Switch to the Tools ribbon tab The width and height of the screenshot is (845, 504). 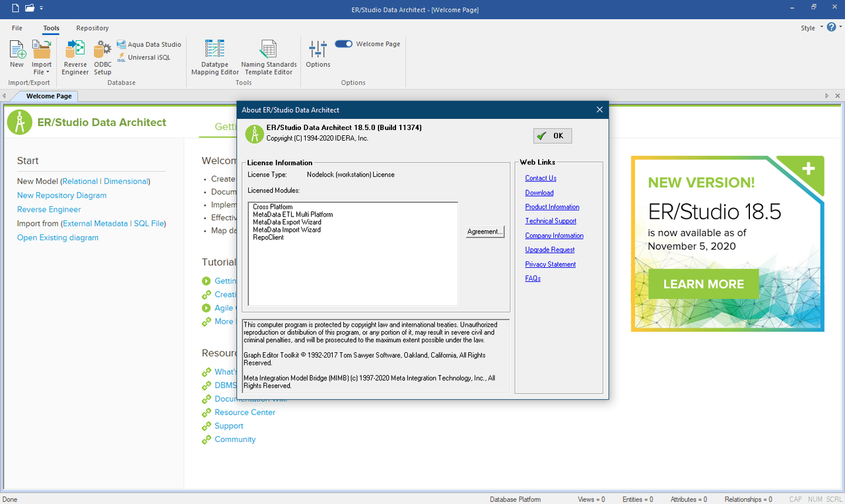click(x=51, y=28)
